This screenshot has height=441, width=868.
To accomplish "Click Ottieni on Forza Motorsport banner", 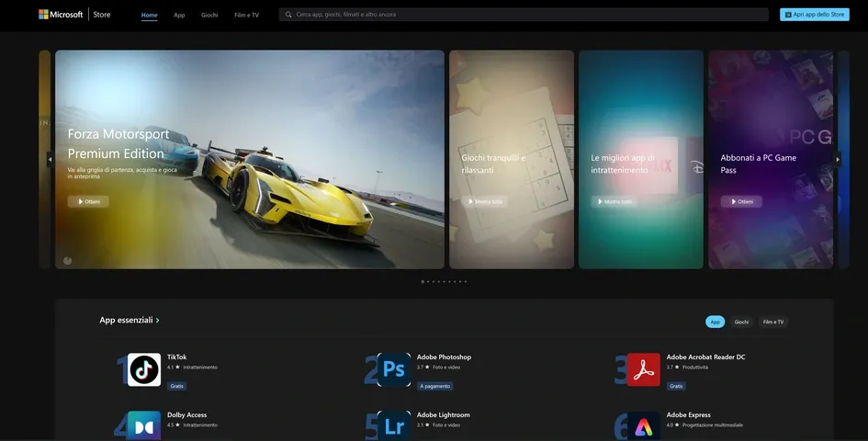I will [x=88, y=201].
